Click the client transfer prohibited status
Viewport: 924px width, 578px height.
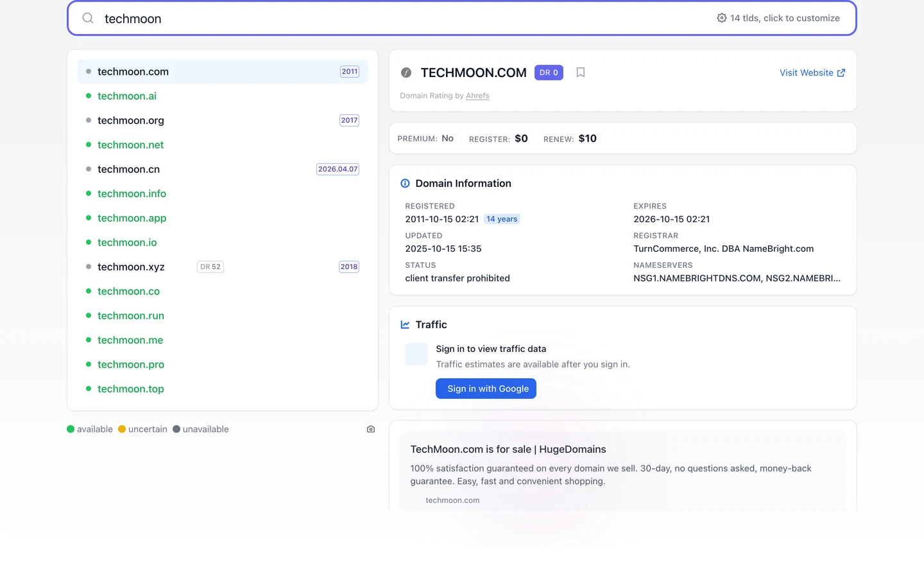tap(458, 278)
